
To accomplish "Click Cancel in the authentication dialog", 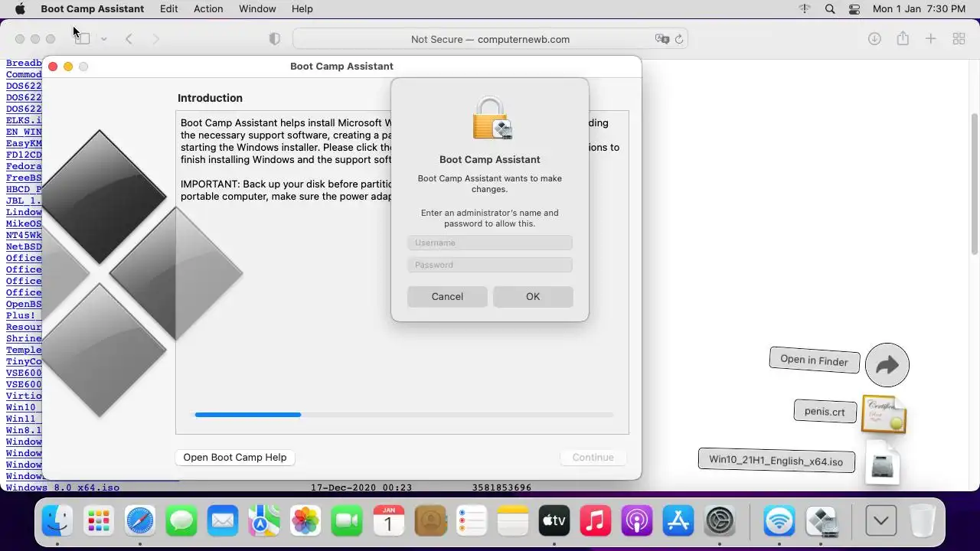I will point(447,297).
